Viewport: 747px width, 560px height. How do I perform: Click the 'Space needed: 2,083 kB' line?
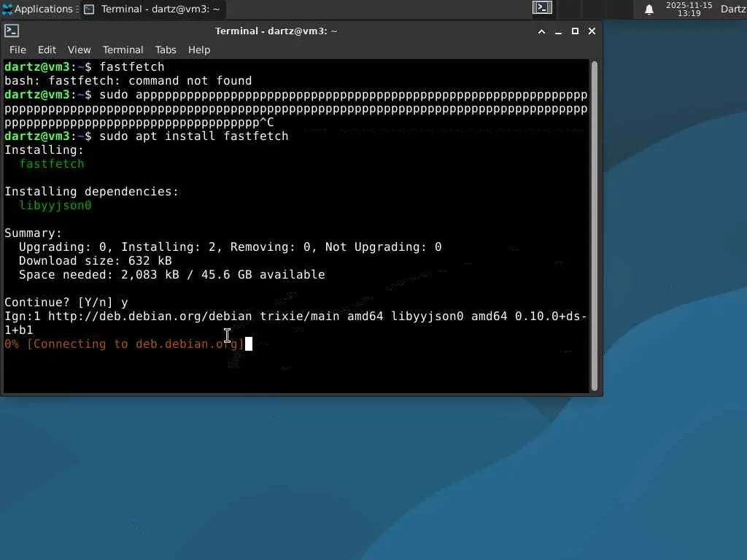point(172,275)
